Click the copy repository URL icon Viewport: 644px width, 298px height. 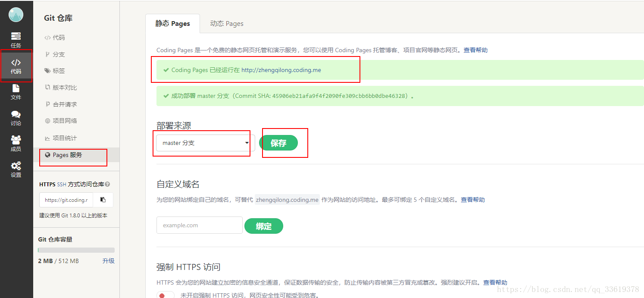coord(103,200)
